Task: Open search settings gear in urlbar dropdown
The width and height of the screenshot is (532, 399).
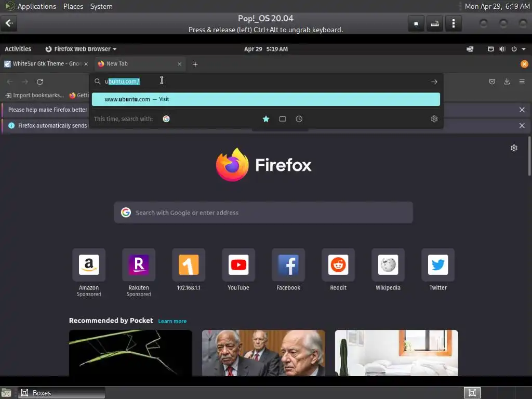Action: tap(434, 119)
